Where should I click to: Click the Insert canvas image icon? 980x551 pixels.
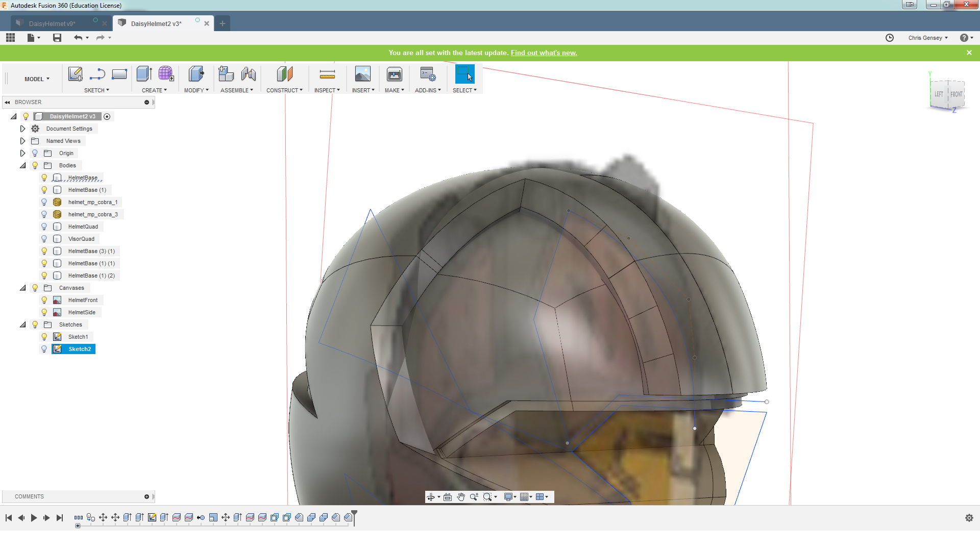coord(362,74)
